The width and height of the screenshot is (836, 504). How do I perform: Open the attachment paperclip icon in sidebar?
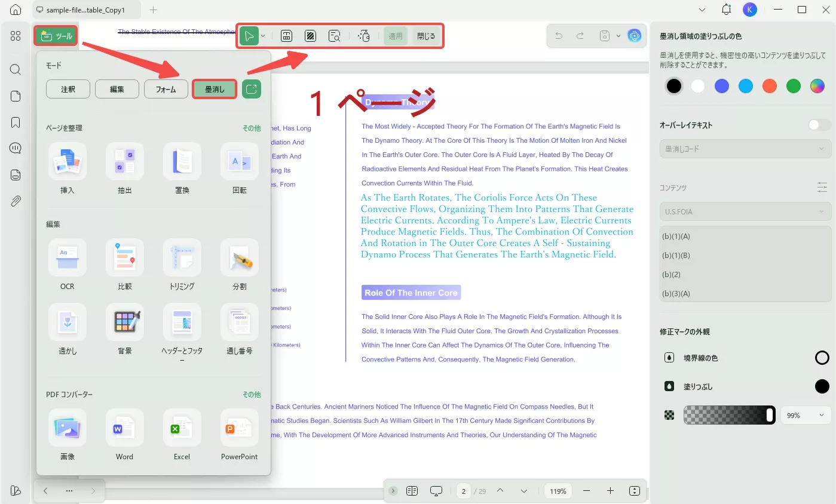16,201
